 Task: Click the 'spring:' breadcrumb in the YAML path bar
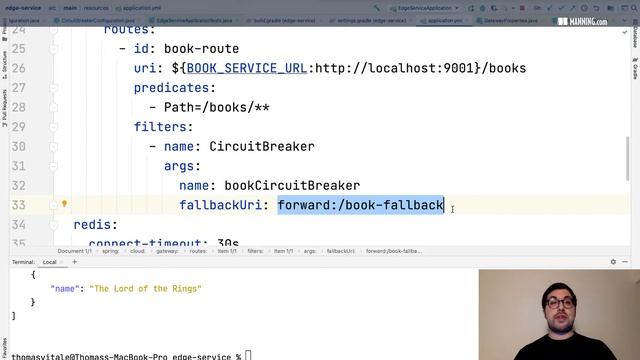[111, 251]
